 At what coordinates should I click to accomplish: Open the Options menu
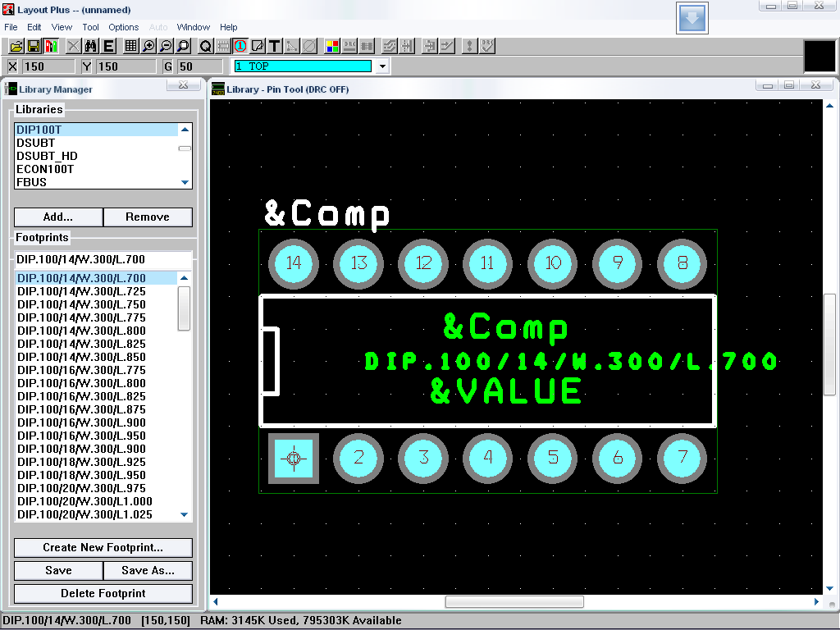tap(124, 27)
